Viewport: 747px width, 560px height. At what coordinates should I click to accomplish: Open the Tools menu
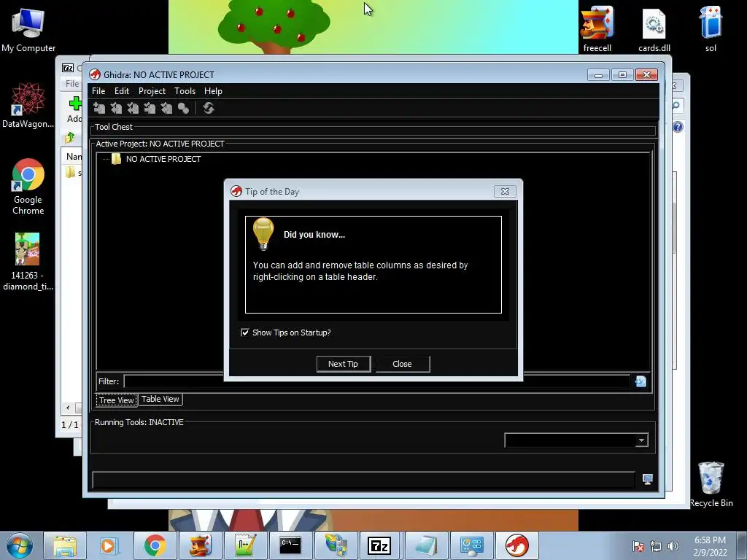pos(185,91)
